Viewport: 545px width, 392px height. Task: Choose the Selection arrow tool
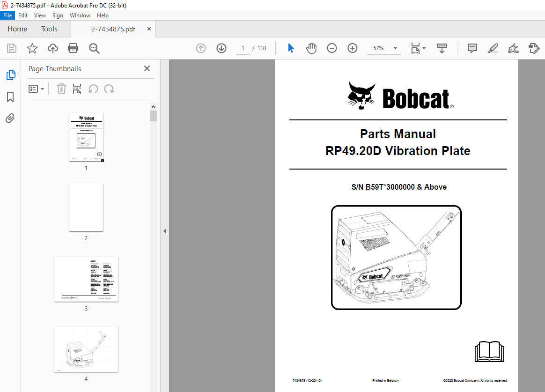click(291, 48)
